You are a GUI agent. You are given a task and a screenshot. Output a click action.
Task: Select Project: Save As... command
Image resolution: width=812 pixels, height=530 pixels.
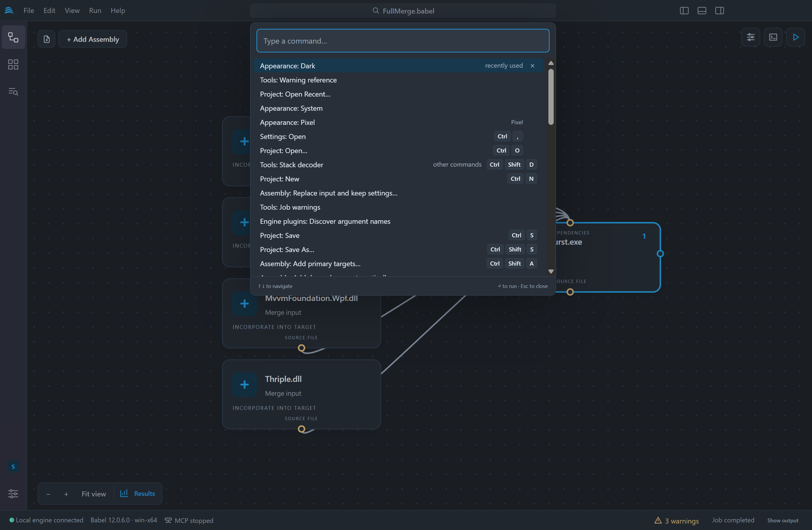[x=398, y=250]
